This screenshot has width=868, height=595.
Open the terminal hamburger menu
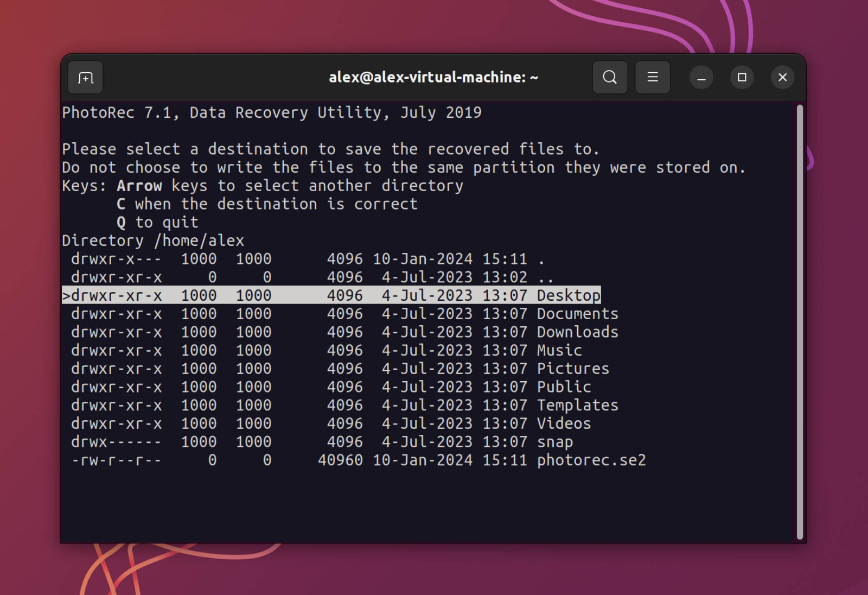653,77
